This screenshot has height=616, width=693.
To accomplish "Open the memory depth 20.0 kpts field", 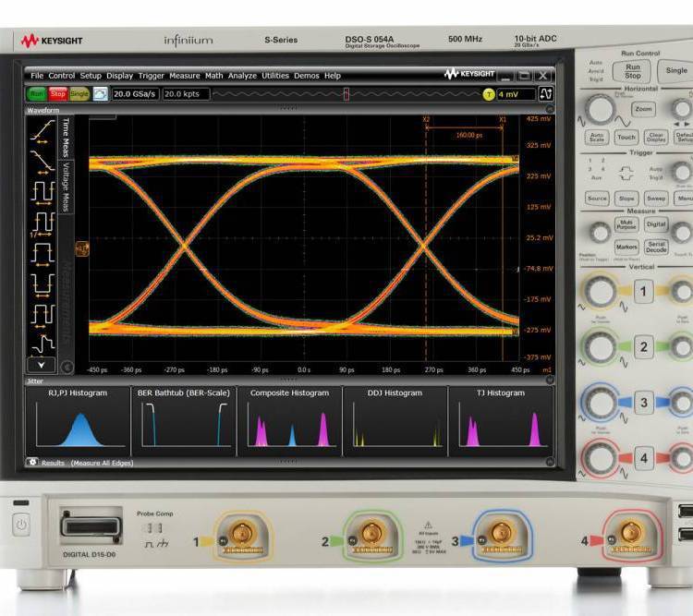I will 185,93.
